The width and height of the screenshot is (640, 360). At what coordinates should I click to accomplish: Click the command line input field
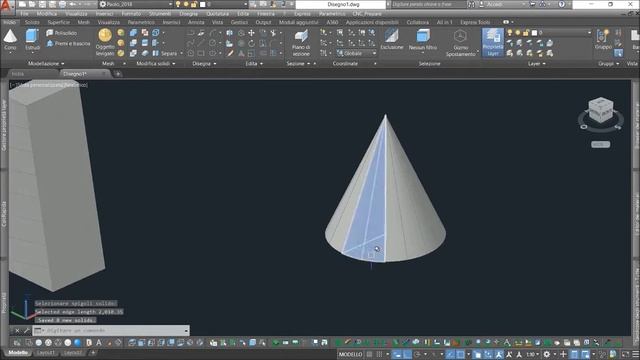(x=111, y=330)
